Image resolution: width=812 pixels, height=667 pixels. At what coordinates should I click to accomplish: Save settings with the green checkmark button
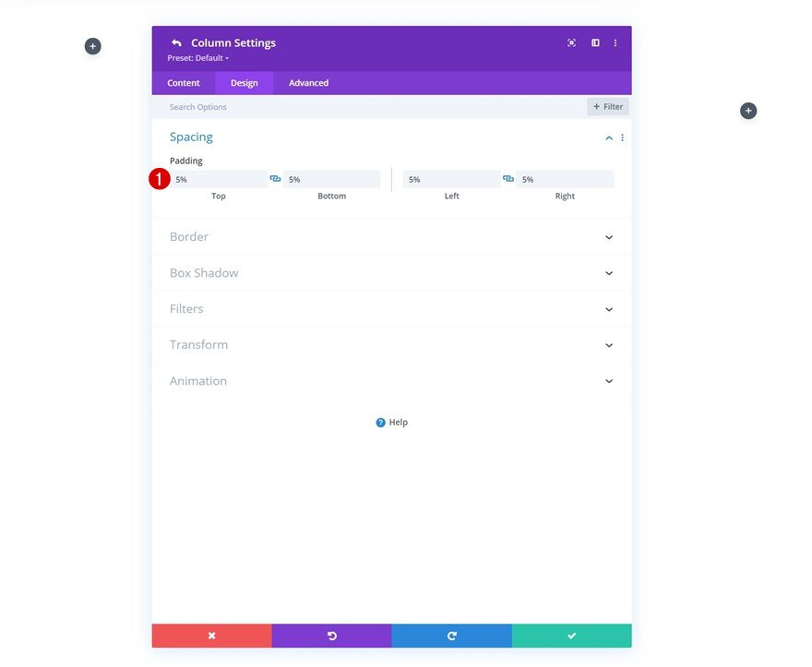pos(571,636)
